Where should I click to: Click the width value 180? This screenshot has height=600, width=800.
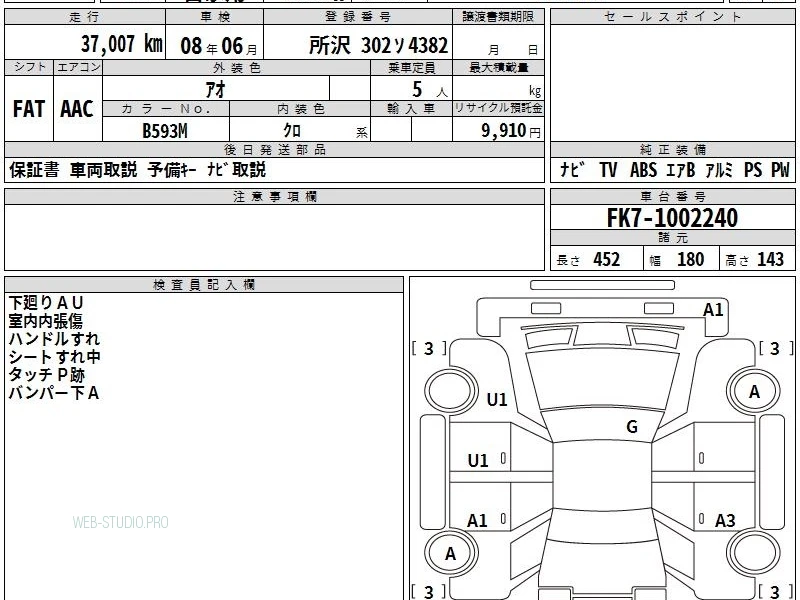pyautogui.click(x=690, y=259)
